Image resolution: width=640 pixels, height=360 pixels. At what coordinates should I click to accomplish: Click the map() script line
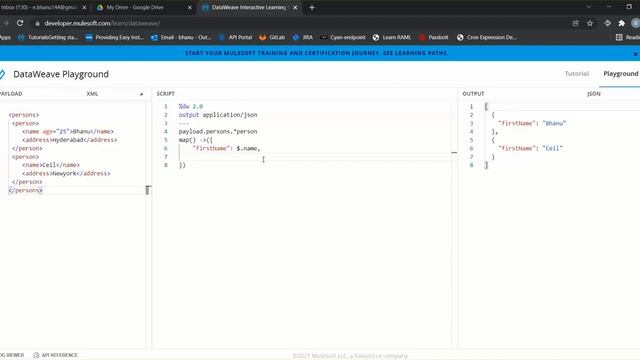(x=196, y=140)
